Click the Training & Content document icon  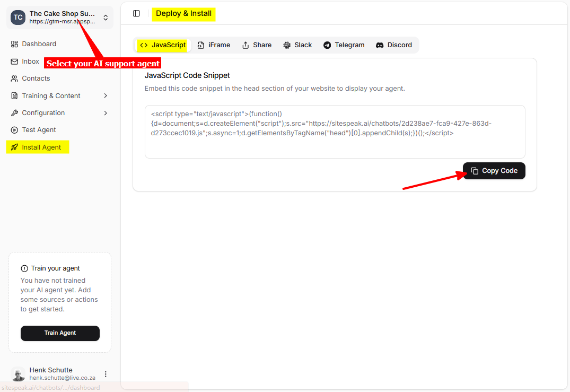(14, 95)
